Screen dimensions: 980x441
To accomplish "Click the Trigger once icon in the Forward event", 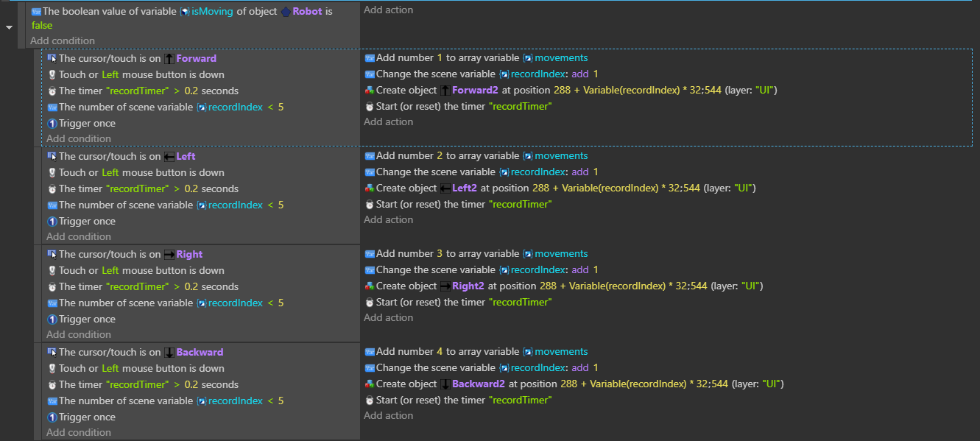I will 51,123.
